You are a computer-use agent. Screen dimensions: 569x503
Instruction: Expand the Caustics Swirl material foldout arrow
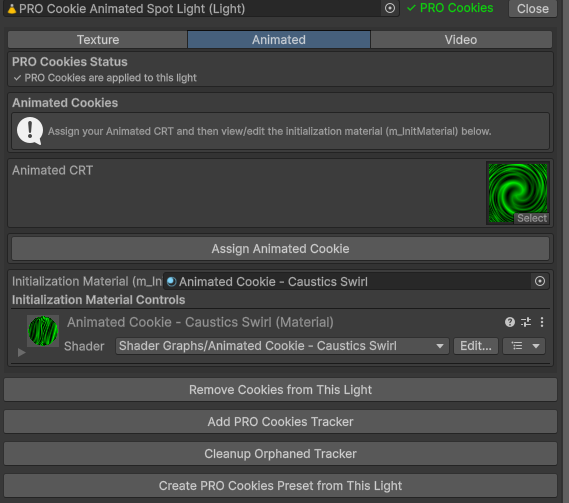click(21, 352)
